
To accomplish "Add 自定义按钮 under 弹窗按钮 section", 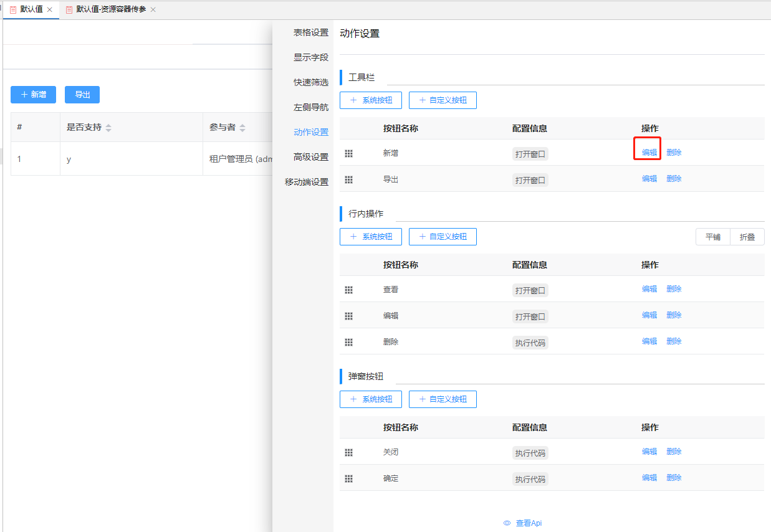I will (x=443, y=399).
